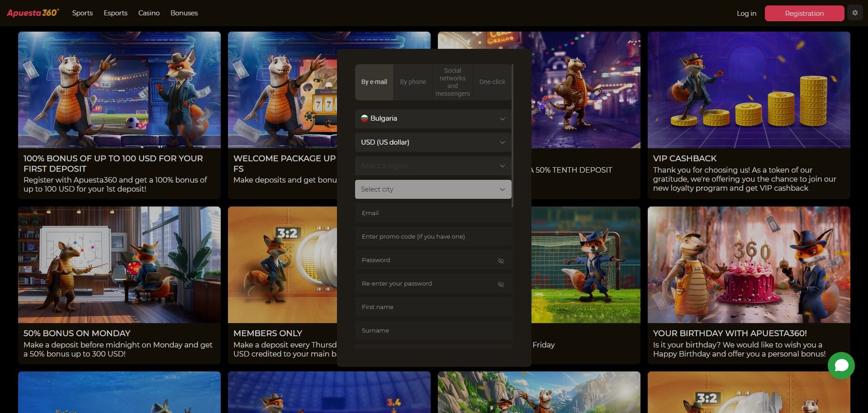Click 100% BONUS OF UP TO 100 USD heading
Screen dimensions: 868x413
tap(113, 164)
